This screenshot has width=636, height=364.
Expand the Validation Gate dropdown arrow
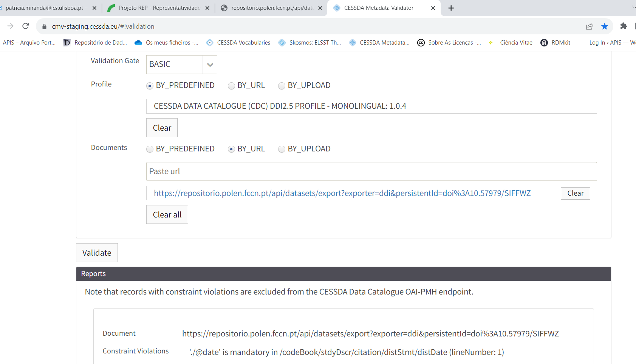pyautogui.click(x=210, y=65)
